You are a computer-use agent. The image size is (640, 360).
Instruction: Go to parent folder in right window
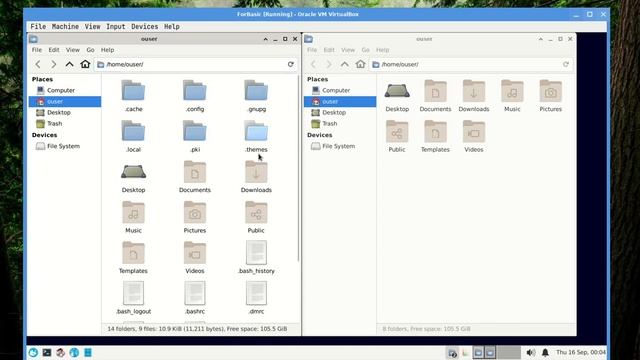click(x=344, y=64)
